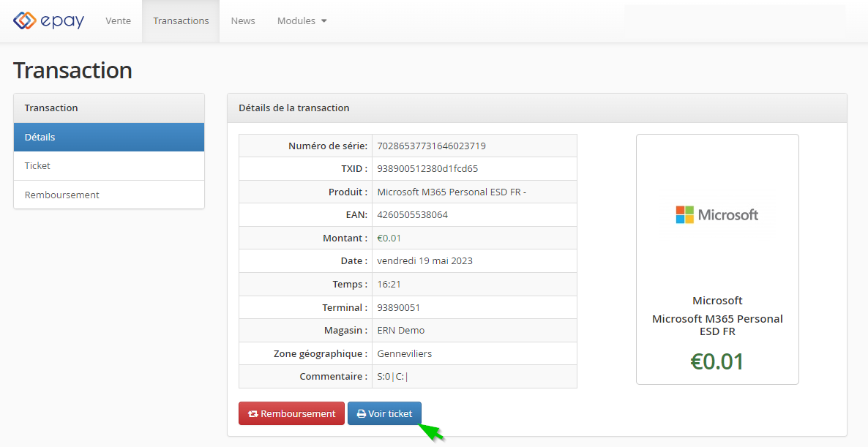
Task: Click the Commentaire value S:0|C:|
Action: (x=392, y=377)
